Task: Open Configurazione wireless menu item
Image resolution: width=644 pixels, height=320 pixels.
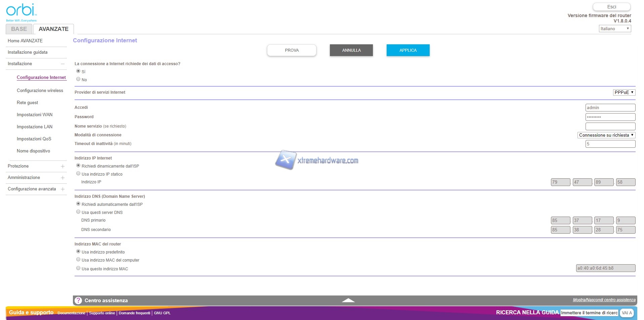Action: [x=40, y=91]
